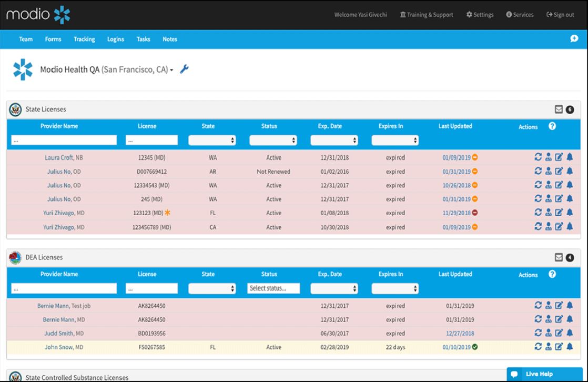Click the edit icon for license 245 (MD)

[559, 198]
